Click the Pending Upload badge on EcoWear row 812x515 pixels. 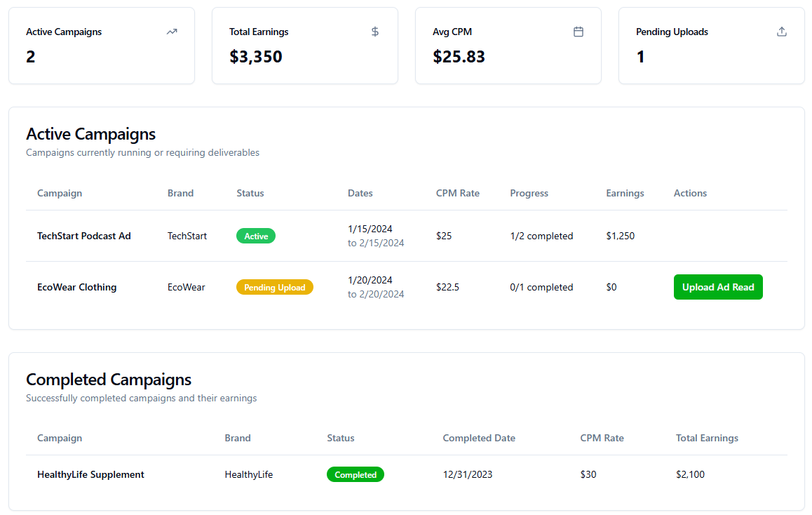[x=274, y=287]
